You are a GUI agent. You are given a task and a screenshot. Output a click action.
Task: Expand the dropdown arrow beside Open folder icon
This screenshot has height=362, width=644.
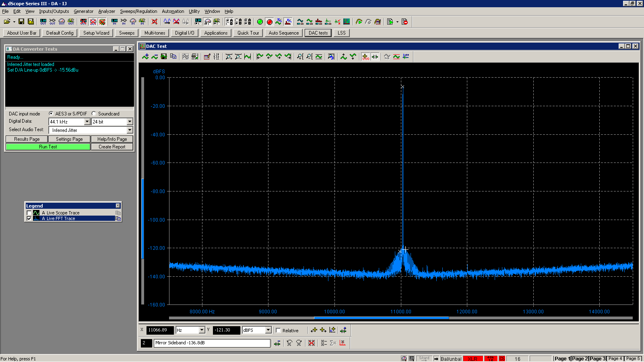coord(14,22)
